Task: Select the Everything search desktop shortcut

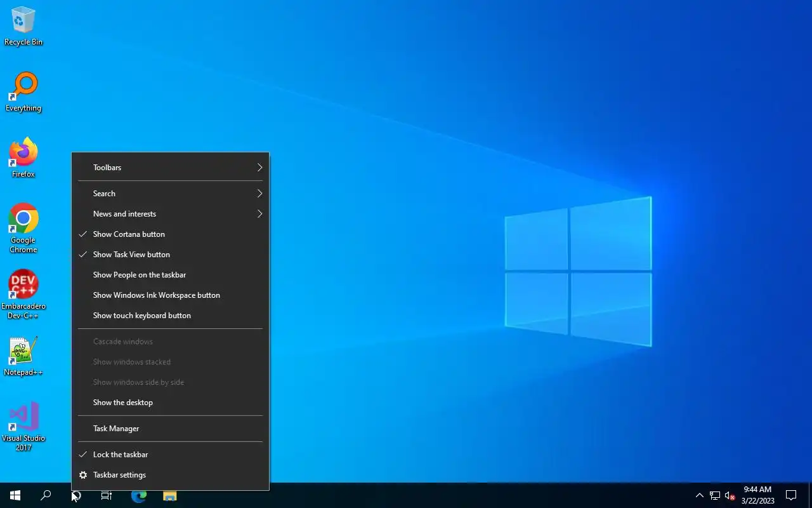Action: click(x=23, y=92)
